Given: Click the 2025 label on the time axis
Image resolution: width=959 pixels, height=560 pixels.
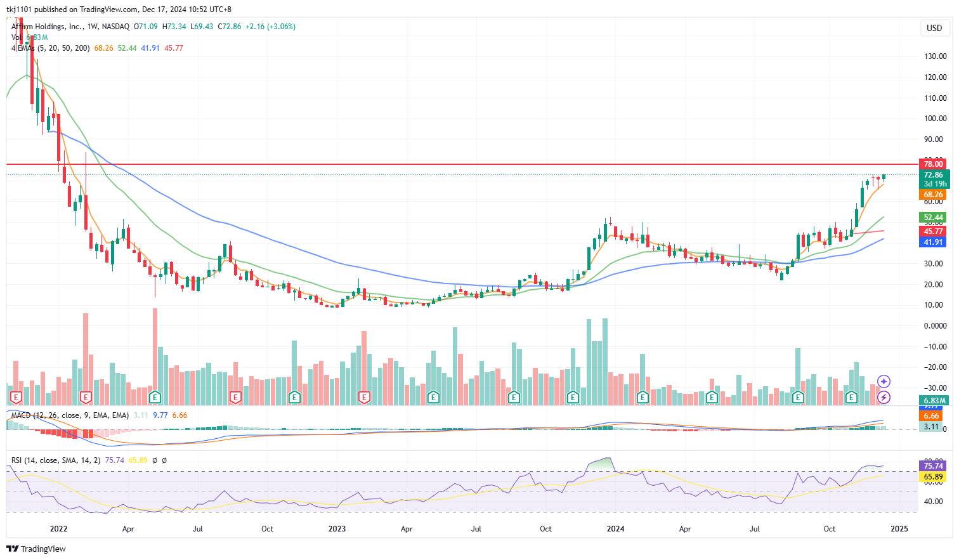Looking at the screenshot, I should [x=899, y=529].
